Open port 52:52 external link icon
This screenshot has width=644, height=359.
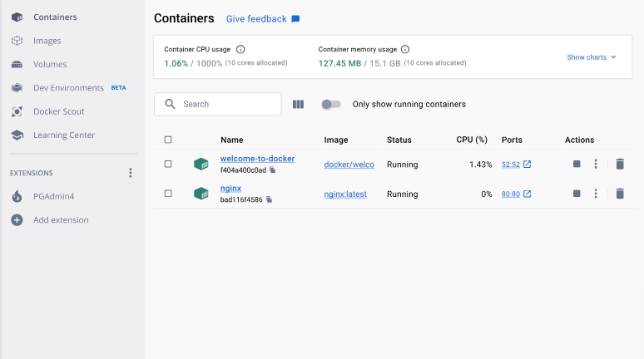point(528,164)
